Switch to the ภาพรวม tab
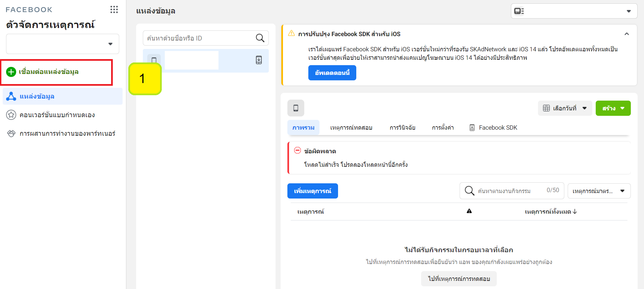 click(x=303, y=128)
